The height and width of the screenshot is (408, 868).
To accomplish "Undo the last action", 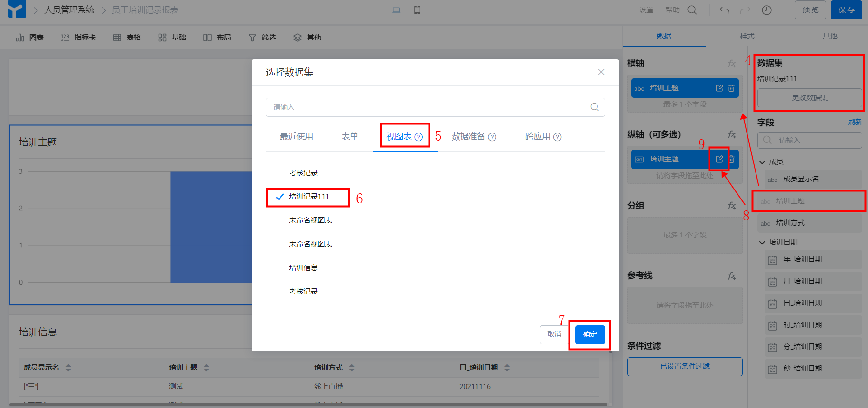I will point(724,10).
